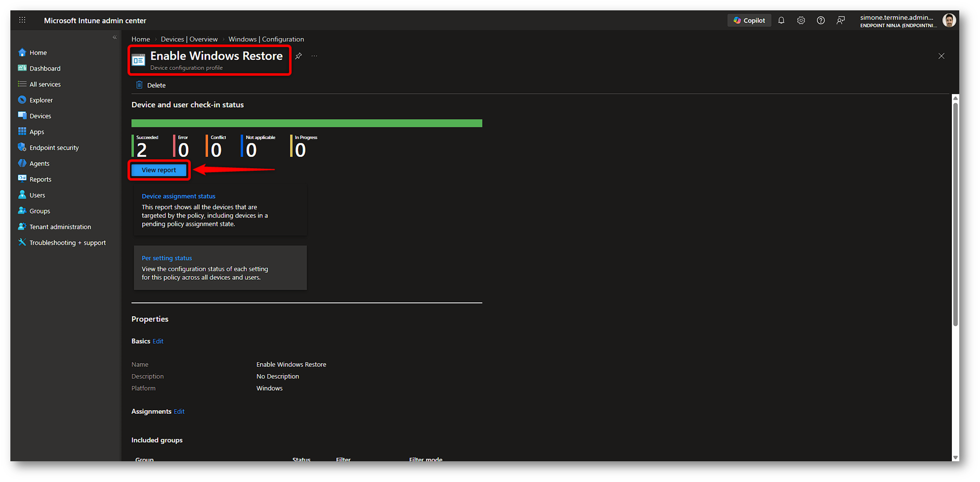Click the Properties heading

(x=150, y=319)
